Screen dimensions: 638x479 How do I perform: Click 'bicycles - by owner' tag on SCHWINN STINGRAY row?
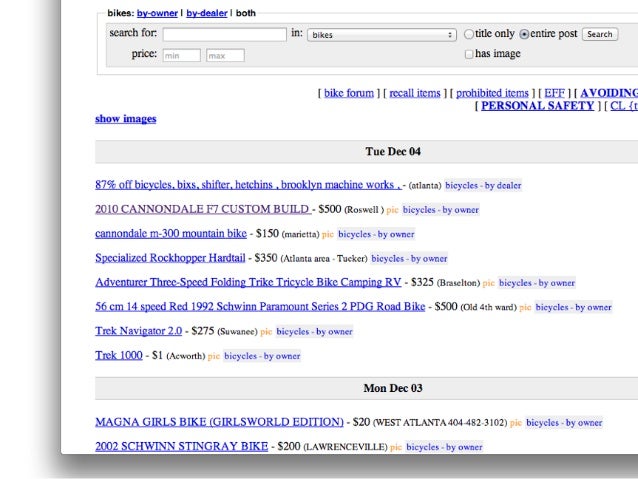pyautogui.click(x=444, y=447)
